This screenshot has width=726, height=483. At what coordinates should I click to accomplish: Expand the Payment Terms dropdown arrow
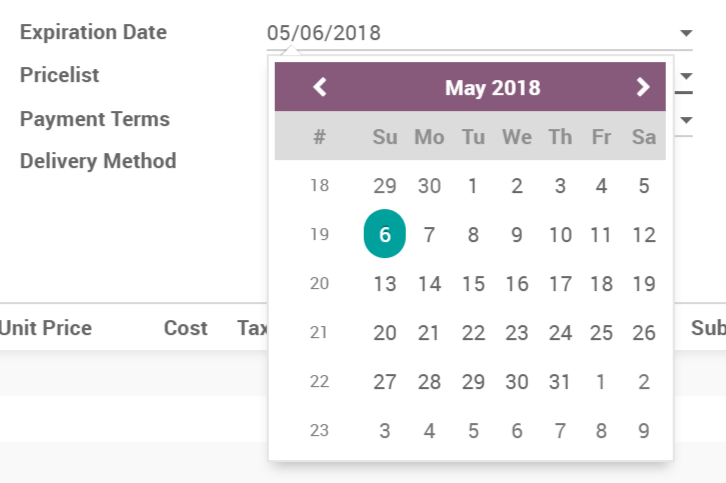click(x=687, y=120)
